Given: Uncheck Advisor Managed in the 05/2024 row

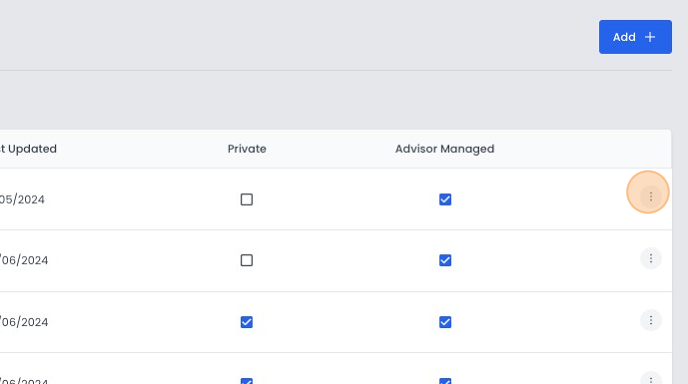Looking at the screenshot, I should pyautogui.click(x=445, y=200).
